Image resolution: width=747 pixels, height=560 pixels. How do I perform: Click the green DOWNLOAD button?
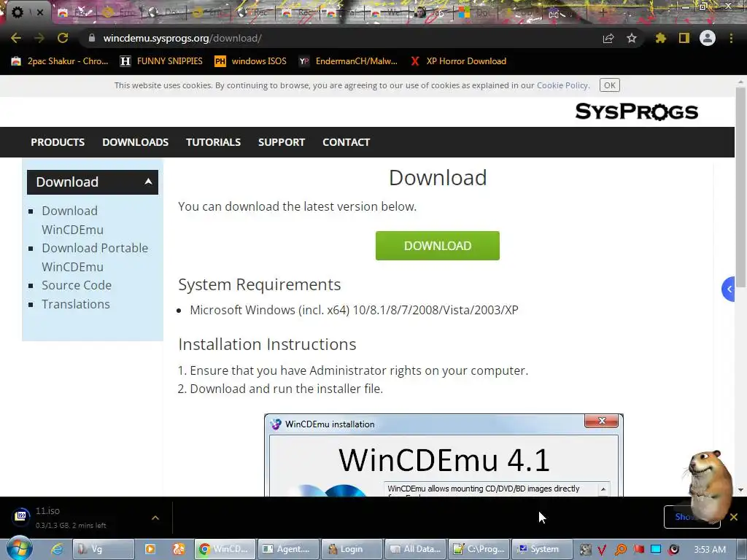coord(438,246)
